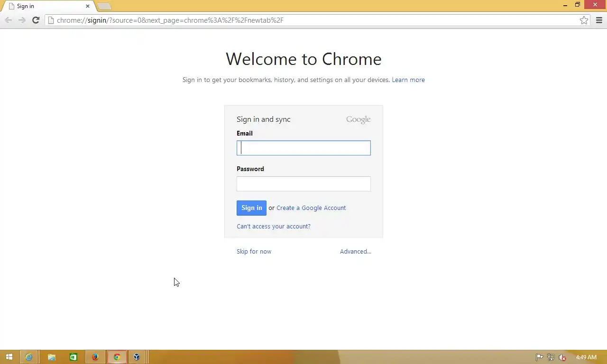
Task: Click the network tray icon
Action: [551, 357]
